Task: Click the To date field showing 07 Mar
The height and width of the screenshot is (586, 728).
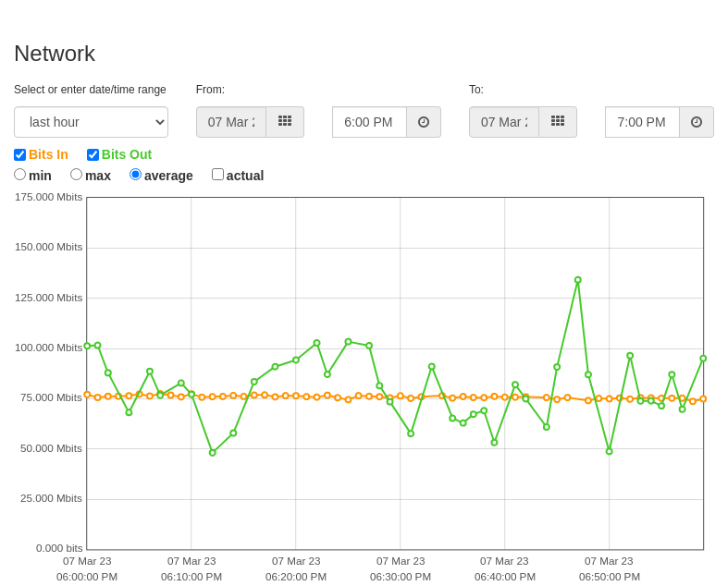Action: click(504, 122)
